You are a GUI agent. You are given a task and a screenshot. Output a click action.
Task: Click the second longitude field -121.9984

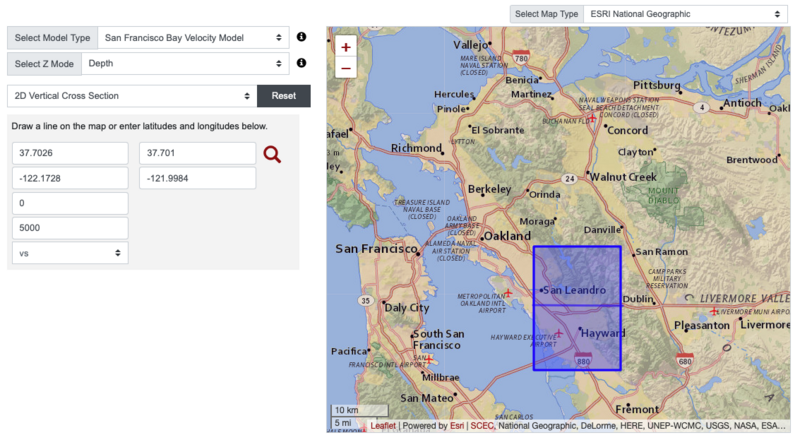[x=197, y=178]
